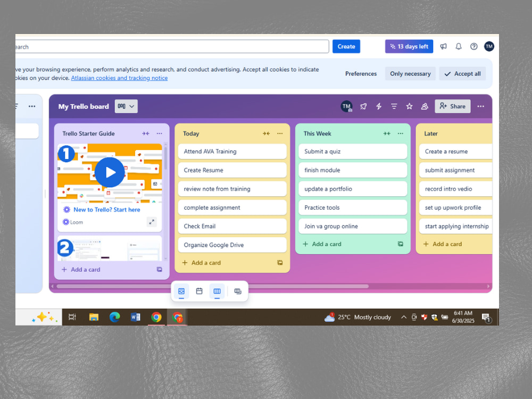Open Microsoft Word from taskbar

(135, 317)
